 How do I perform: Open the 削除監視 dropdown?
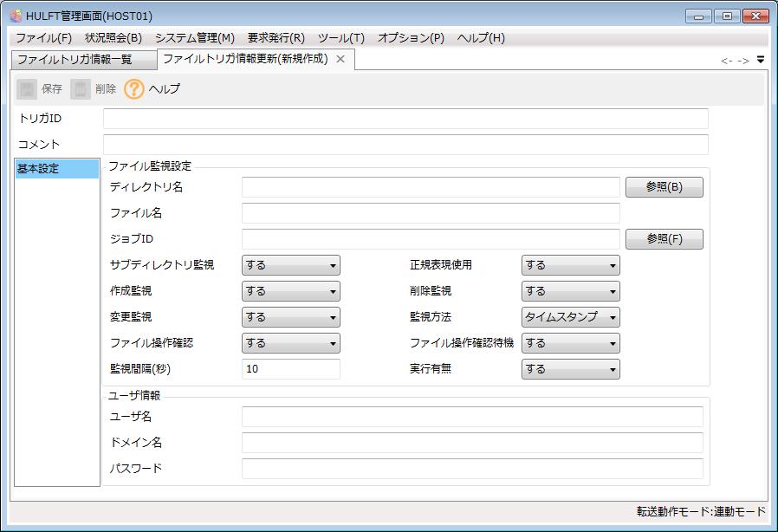coord(571,291)
